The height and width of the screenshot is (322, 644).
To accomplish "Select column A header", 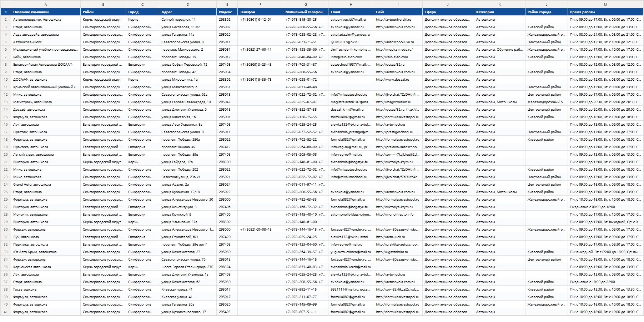I will pos(46,4).
